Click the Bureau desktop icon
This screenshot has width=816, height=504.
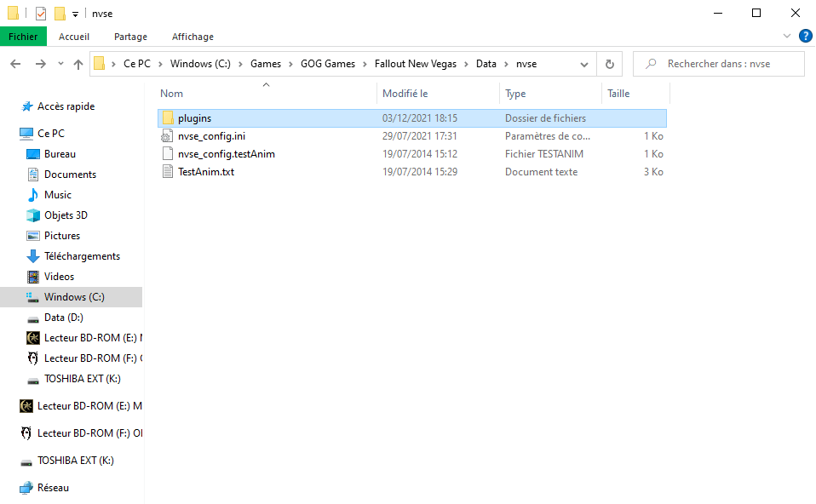tap(32, 154)
